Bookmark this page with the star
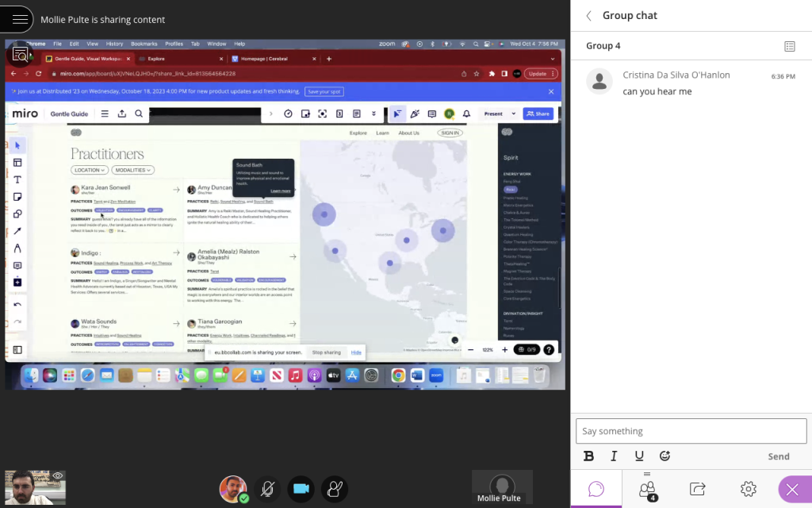This screenshot has width=812, height=508. tap(477, 74)
